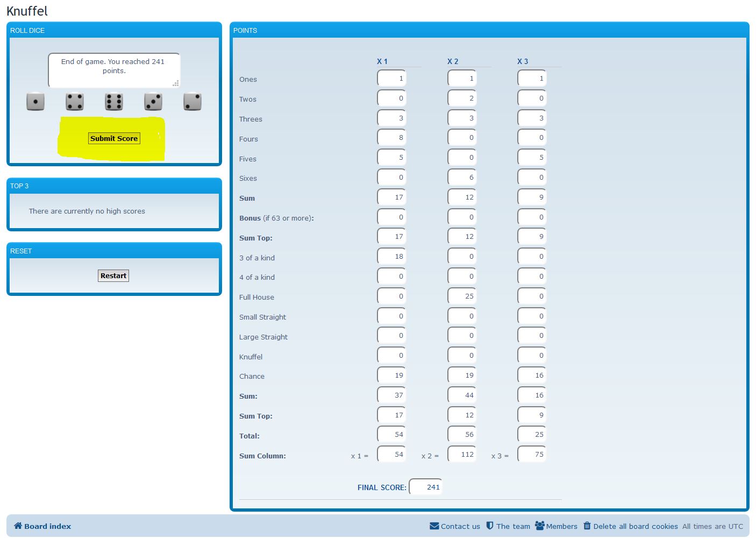Click the shield icon beside The team

coord(490,526)
